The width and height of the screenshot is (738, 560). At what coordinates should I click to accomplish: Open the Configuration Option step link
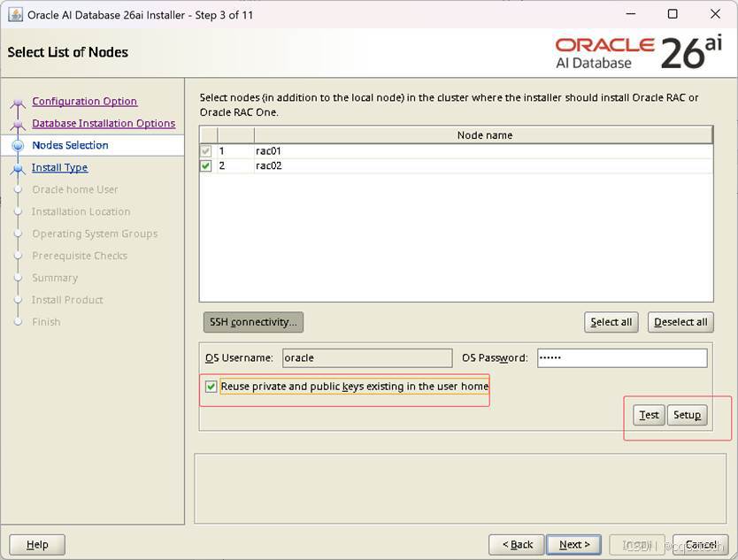[85, 101]
